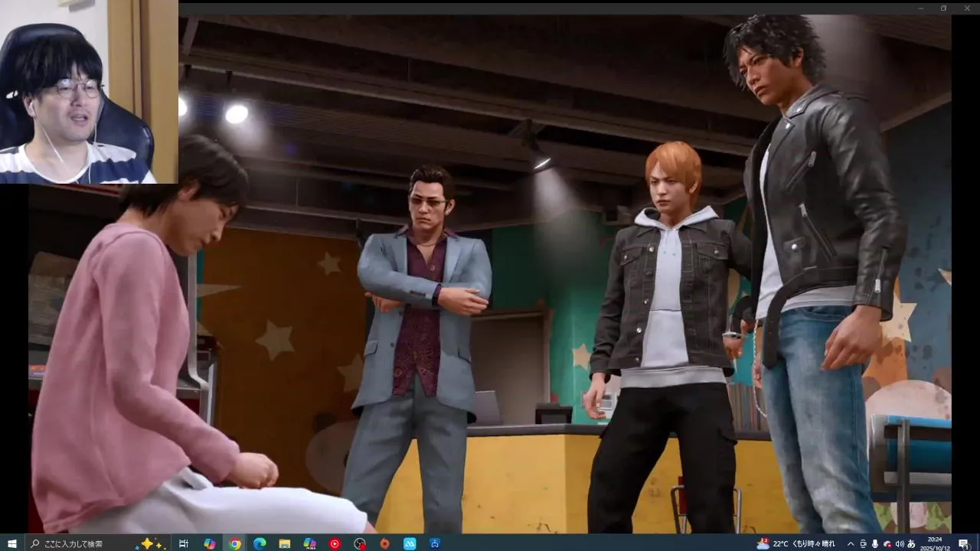Click the taskbar search box
Image resolution: width=980 pixels, height=551 pixels.
(98, 543)
